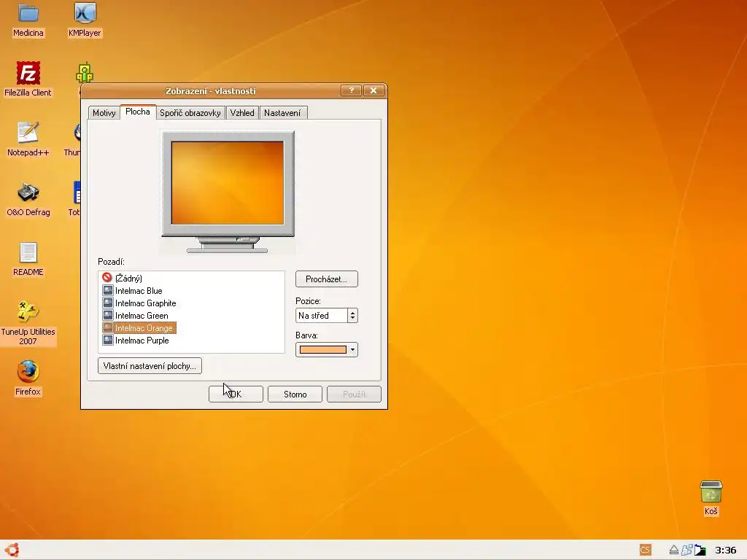Screen dimensions: 747x560
Task: Click the monitor wallpaper preview
Action: click(228, 183)
